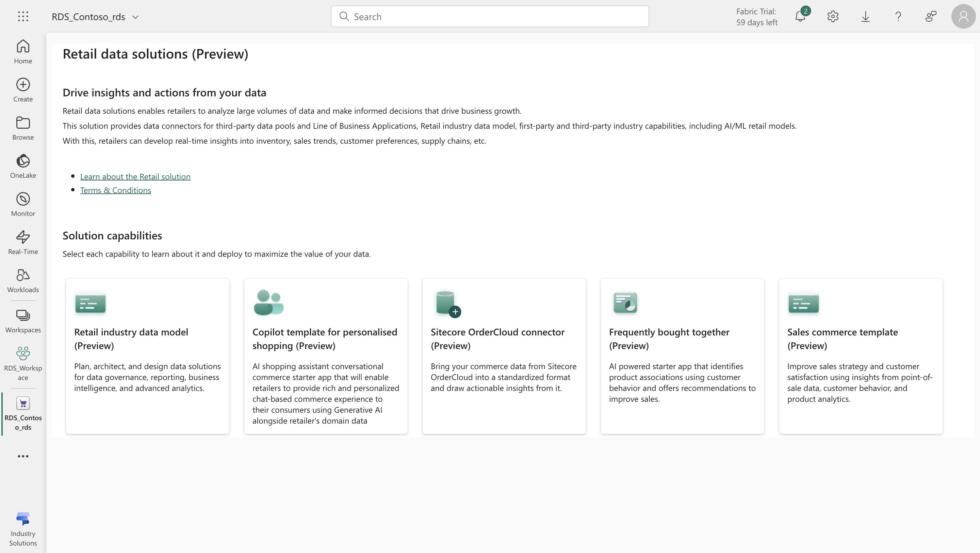The height and width of the screenshot is (553, 980).
Task: Open OneLake from the sidebar
Action: [23, 166]
